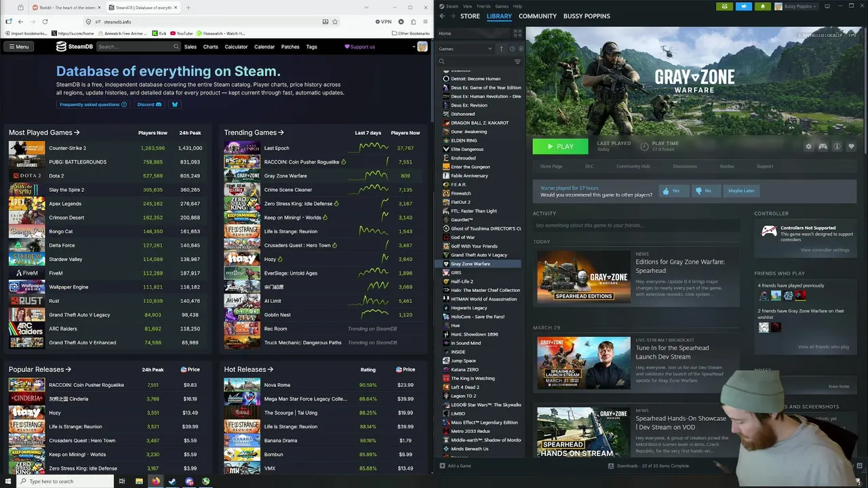
Task: Open Steam notifications bell
Action: [x=762, y=6]
